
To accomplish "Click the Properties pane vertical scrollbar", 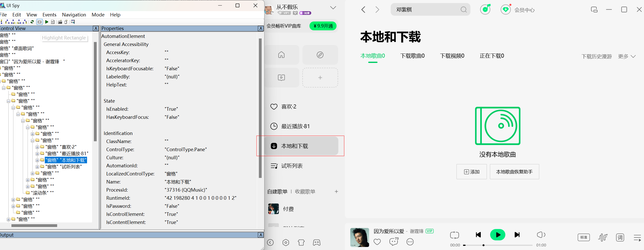I will [x=260, y=108].
